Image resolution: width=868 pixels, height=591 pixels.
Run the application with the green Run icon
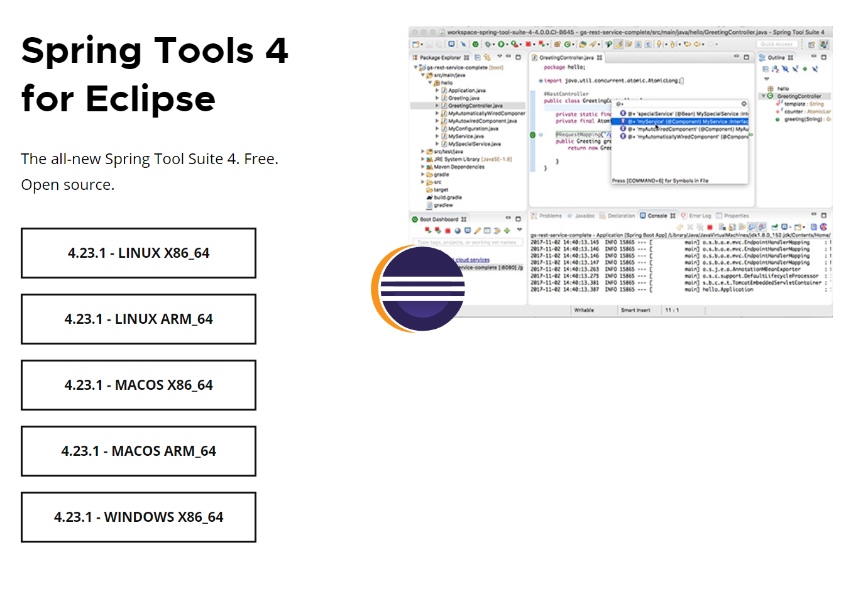point(502,44)
